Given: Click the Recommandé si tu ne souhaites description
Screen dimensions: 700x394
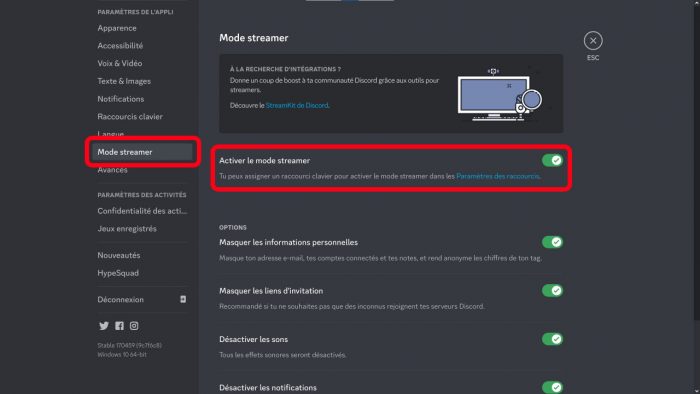Looking at the screenshot, I should click(x=352, y=307).
